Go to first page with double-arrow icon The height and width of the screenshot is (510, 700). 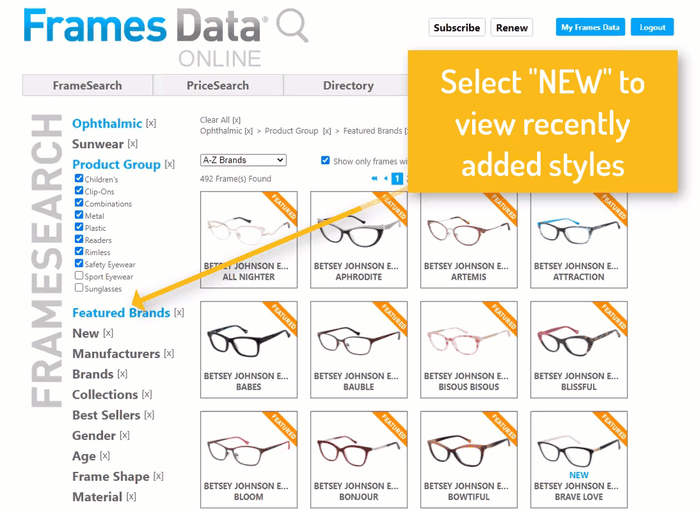[374, 179]
